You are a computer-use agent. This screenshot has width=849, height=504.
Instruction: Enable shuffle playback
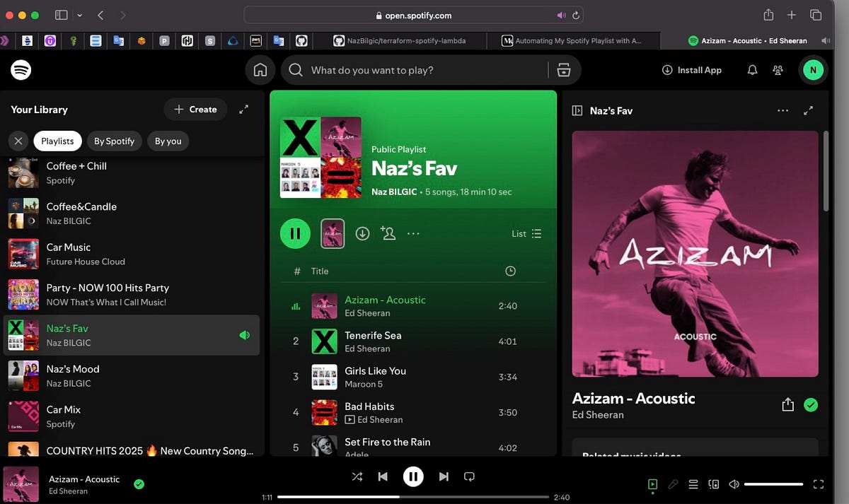coord(357,476)
